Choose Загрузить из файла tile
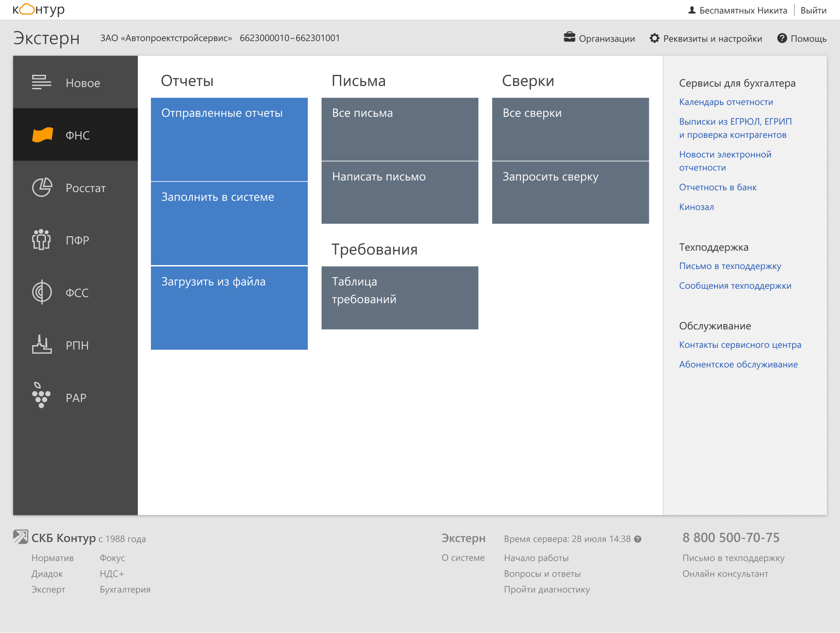The image size is (840, 633). (x=229, y=308)
